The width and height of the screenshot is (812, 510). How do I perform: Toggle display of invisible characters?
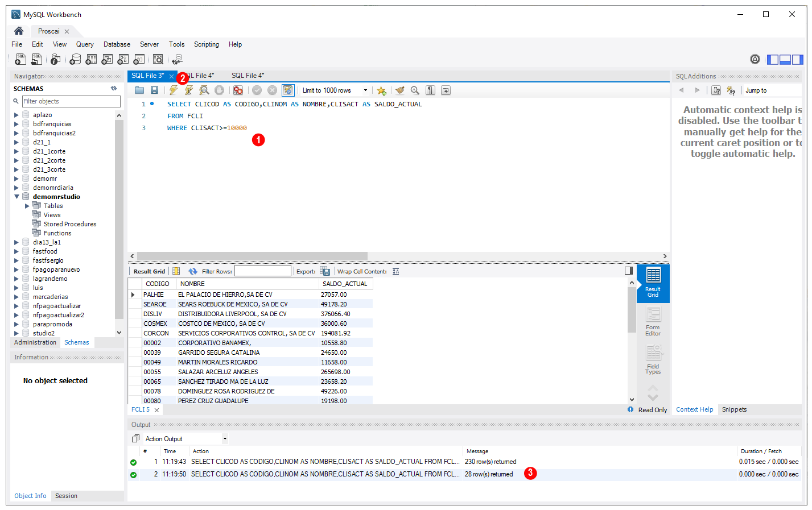tap(431, 90)
